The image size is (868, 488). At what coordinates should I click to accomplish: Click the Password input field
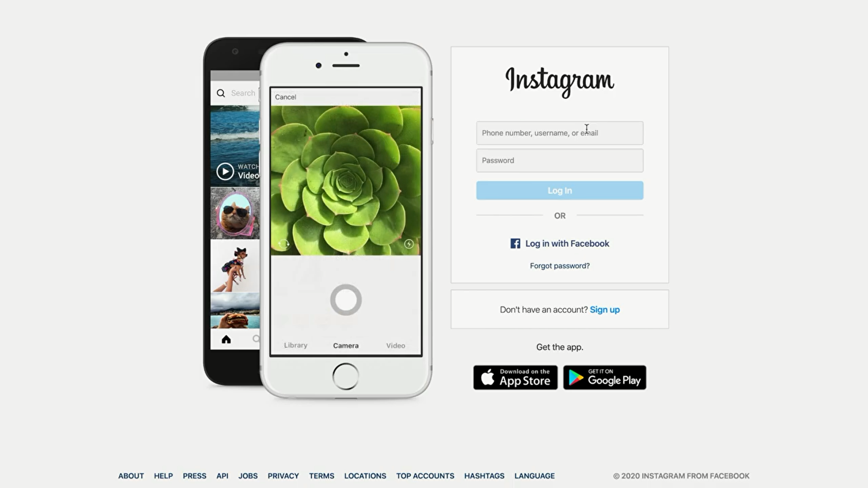559,160
